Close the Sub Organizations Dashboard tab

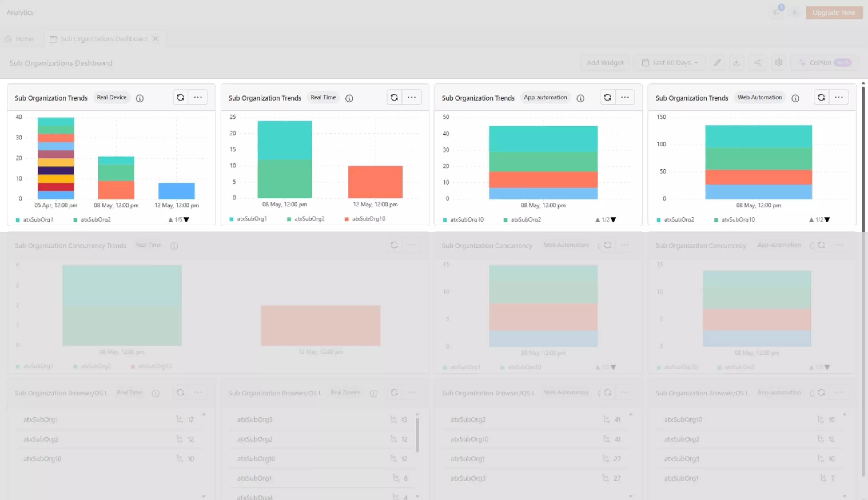point(155,39)
